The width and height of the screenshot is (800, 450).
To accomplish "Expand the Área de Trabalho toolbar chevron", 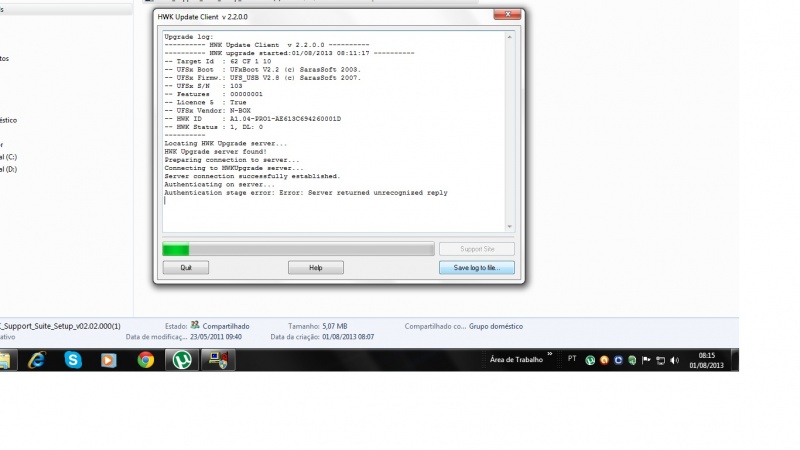I will click(x=549, y=354).
